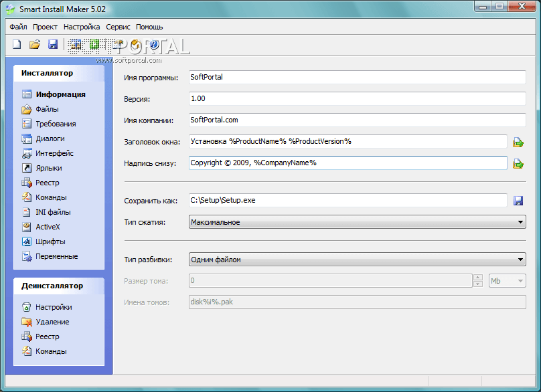Viewport: 541px width, 392px height.
Task: Click the Имя программы field containing SoftPortal
Action: [357, 77]
